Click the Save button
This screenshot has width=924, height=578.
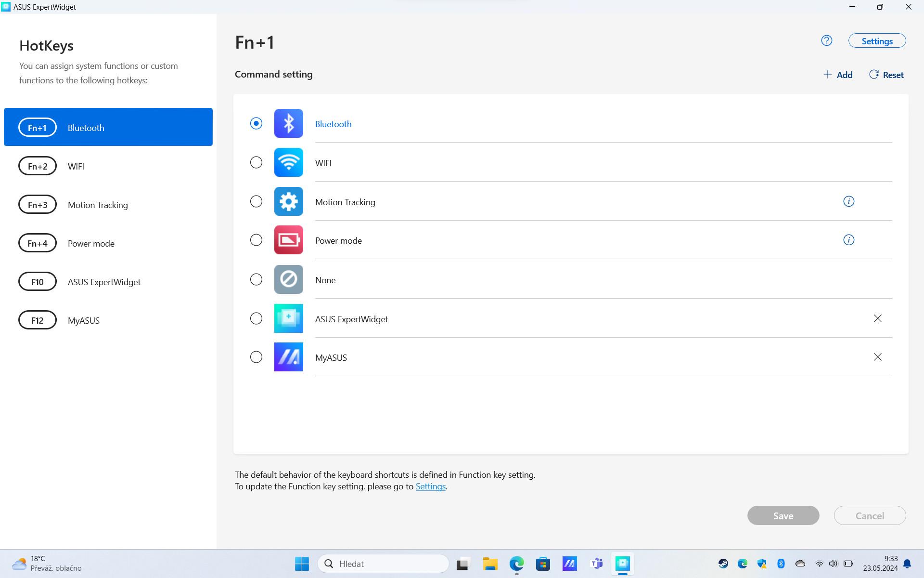coord(783,515)
